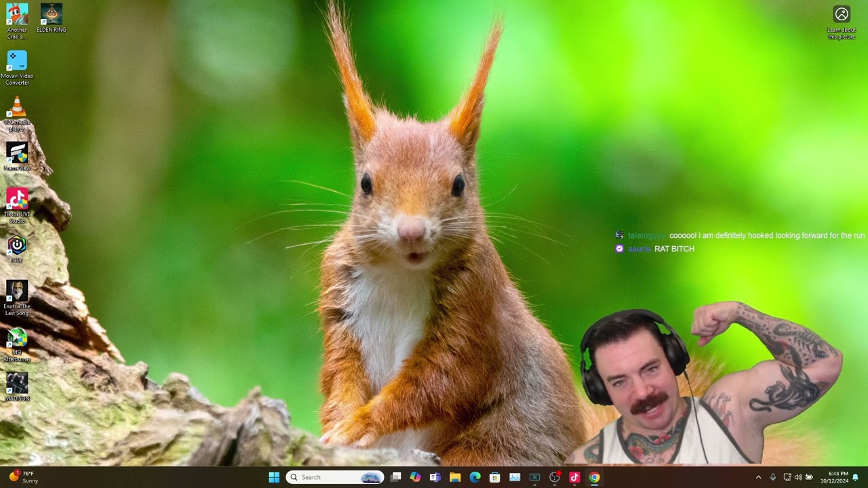
Task: Click OBS Studio icon in taskbar
Action: [554, 477]
